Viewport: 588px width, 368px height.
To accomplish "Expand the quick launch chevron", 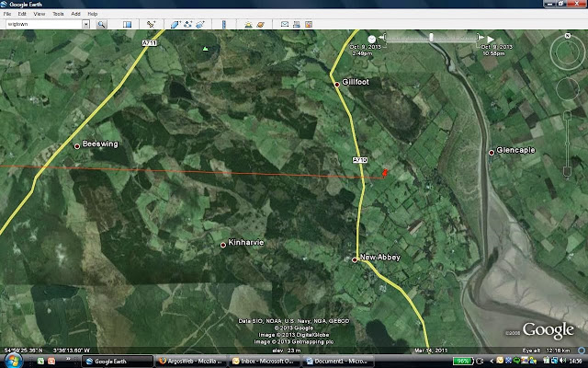I will (68, 361).
